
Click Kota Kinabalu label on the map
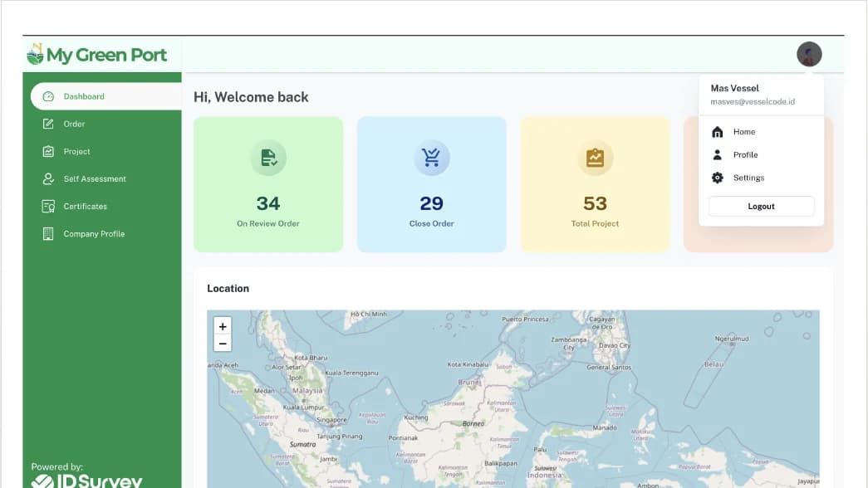[x=468, y=364]
